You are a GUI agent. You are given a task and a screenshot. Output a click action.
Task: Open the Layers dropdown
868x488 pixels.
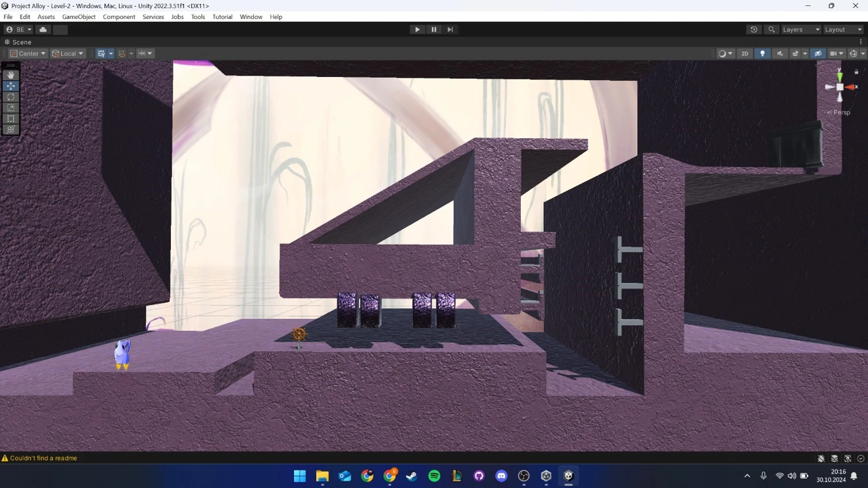(800, 30)
